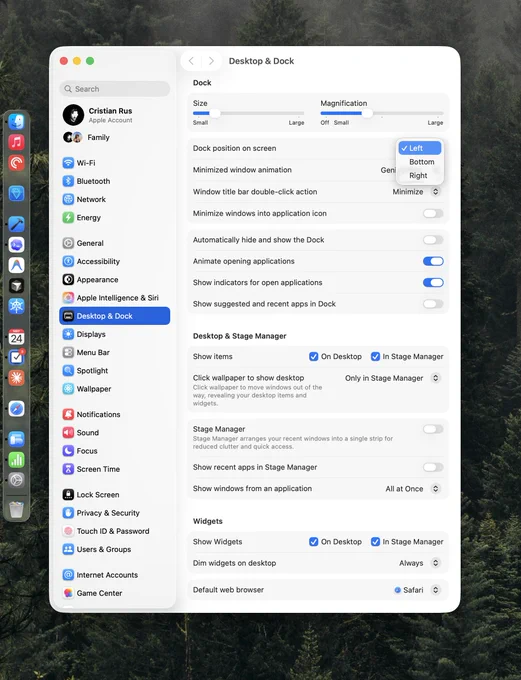
Task: Open Focus settings
Action: tap(115, 451)
